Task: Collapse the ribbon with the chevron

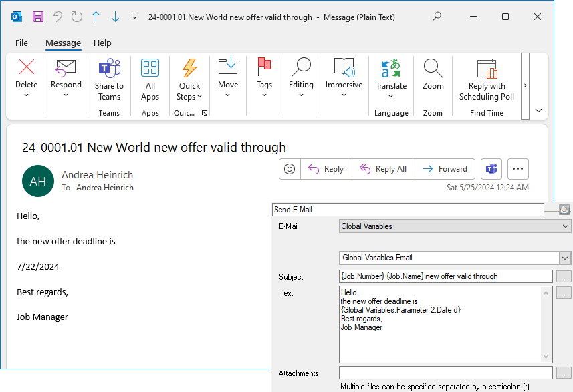Action: pyautogui.click(x=538, y=110)
